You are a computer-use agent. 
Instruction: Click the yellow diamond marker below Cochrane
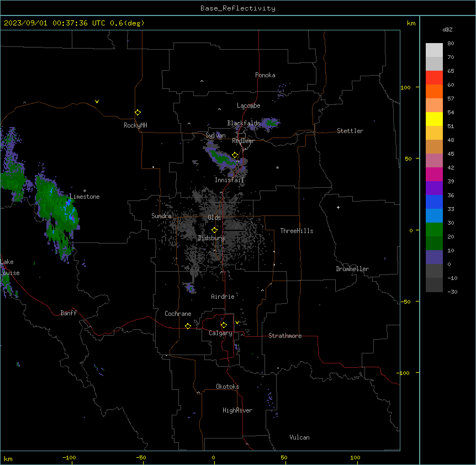tap(188, 326)
